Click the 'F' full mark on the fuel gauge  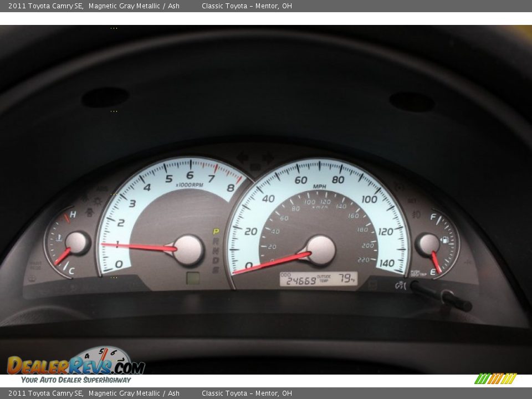click(x=433, y=217)
